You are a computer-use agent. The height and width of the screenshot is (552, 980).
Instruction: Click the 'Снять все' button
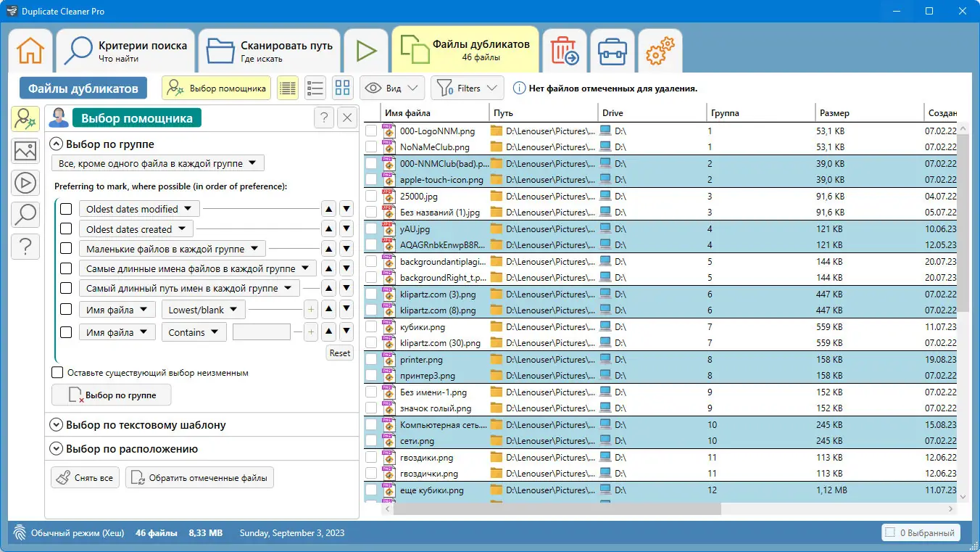[86, 478]
